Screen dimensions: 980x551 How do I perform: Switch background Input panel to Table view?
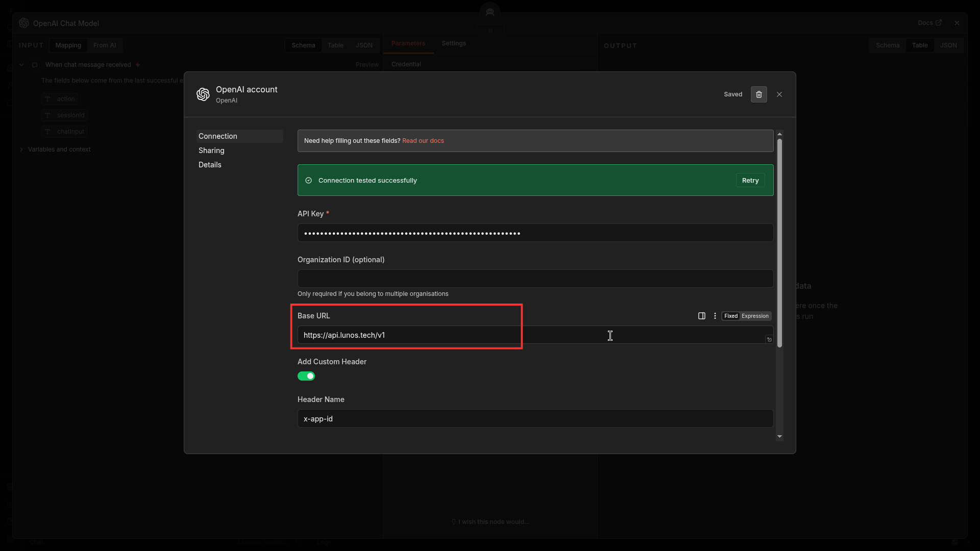(x=335, y=45)
